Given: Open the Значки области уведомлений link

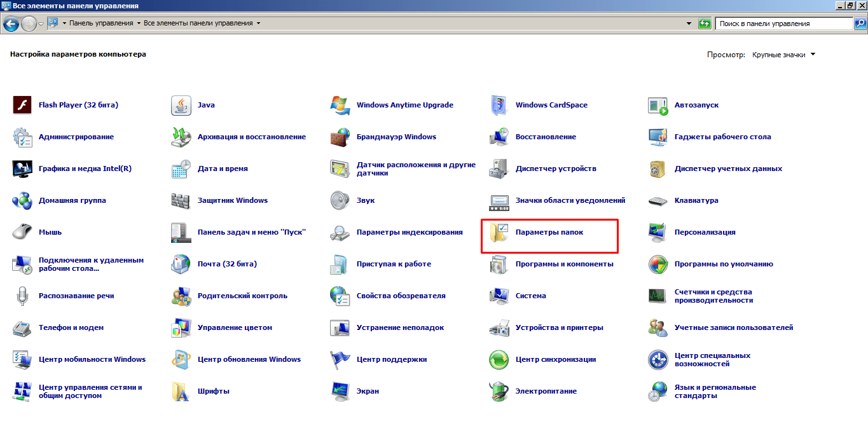Looking at the screenshot, I should pyautogui.click(x=570, y=200).
